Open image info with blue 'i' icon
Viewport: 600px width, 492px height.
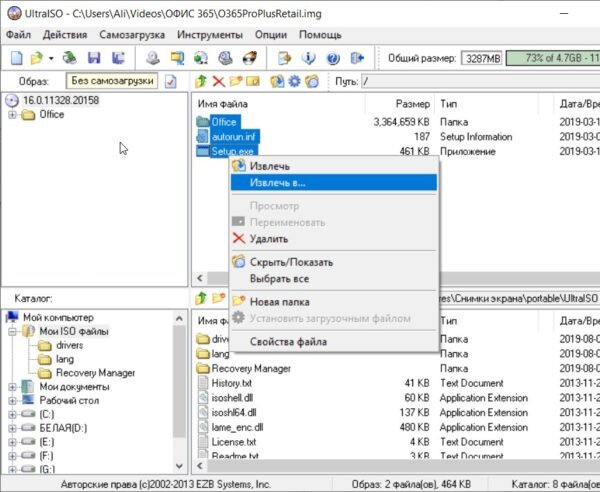click(308, 58)
